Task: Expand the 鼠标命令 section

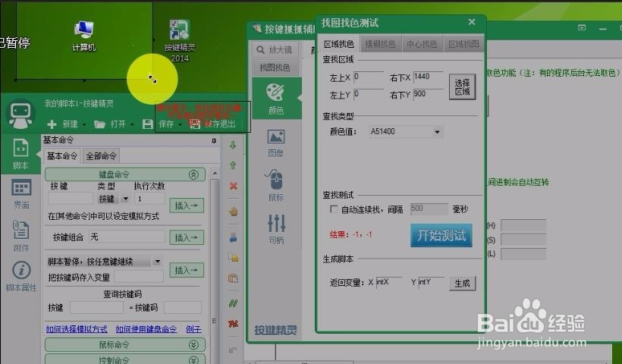Action: 193,344
